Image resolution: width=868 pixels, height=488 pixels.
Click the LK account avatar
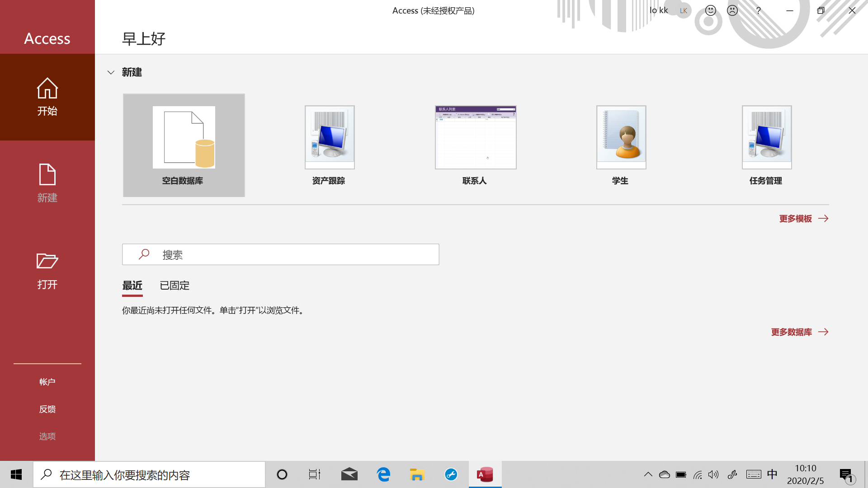click(684, 10)
